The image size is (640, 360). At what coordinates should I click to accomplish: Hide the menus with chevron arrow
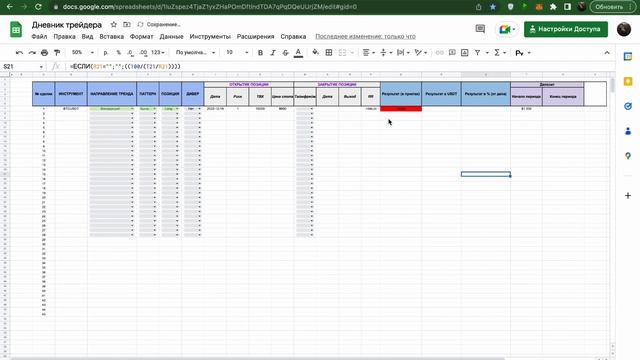coord(607,53)
